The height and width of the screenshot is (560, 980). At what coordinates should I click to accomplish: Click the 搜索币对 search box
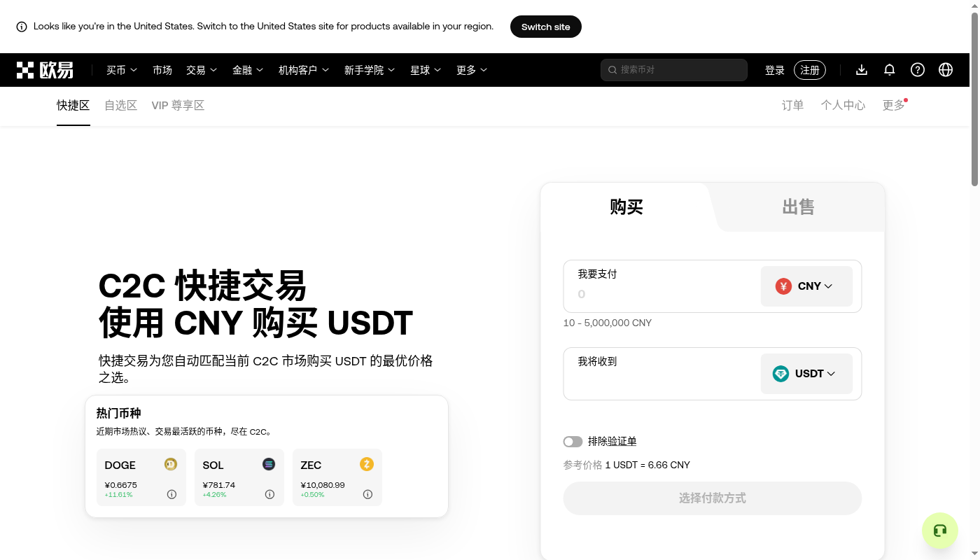tap(674, 70)
